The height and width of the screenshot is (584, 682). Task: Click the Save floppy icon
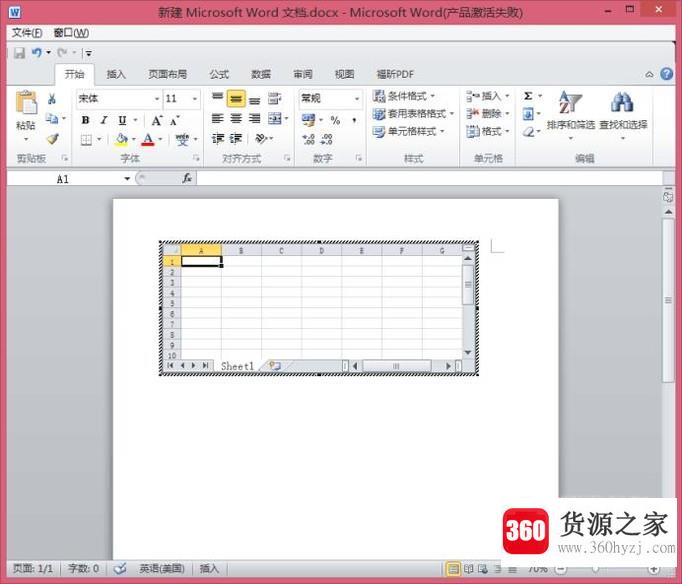point(20,53)
